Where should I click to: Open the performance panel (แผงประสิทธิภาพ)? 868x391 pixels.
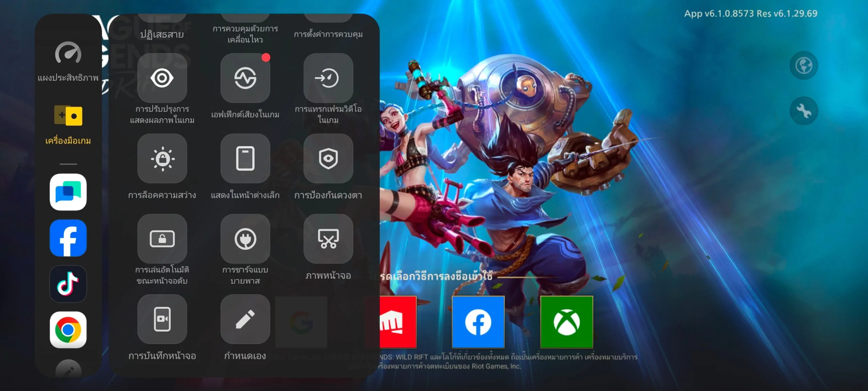pyautogui.click(x=68, y=61)
